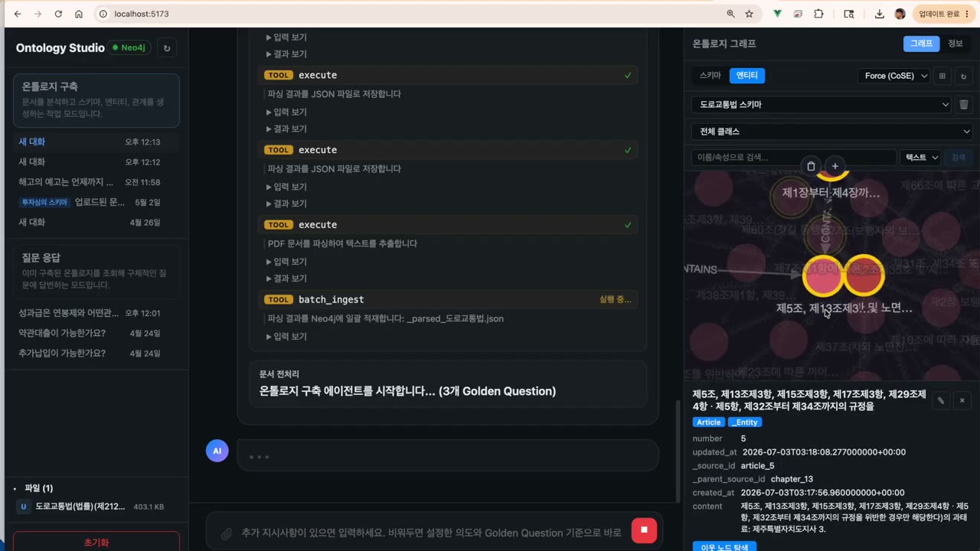Refresh the ontology graph
Viewport: 980px width, 551px height.
[964, 76]
